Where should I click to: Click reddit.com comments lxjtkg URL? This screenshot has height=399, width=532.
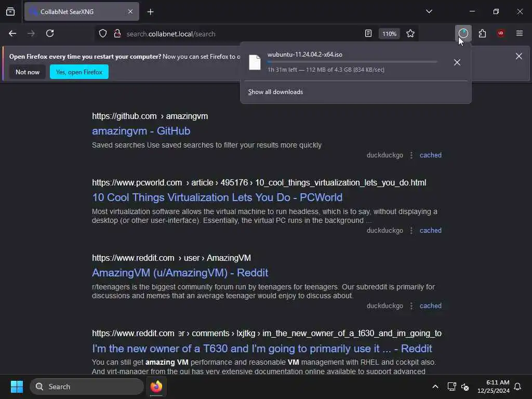[x=267, y=334]
